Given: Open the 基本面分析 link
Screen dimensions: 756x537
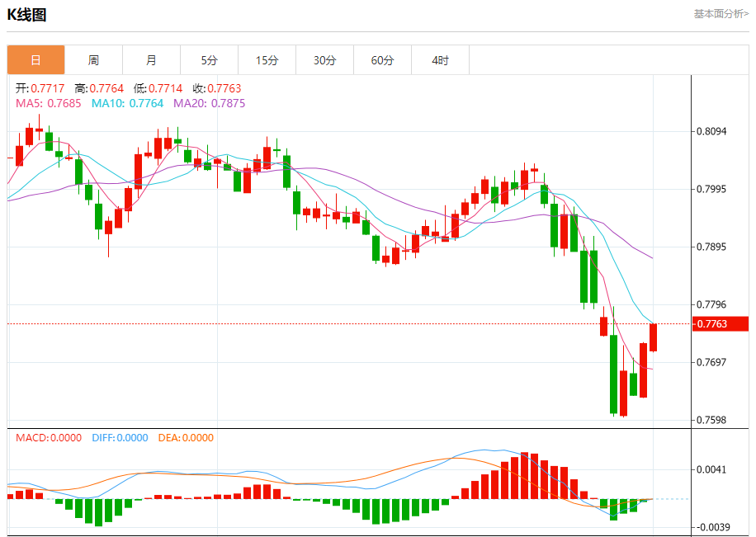Looking at the screenshot, I should pyautogui.click(x=721, y=14).
